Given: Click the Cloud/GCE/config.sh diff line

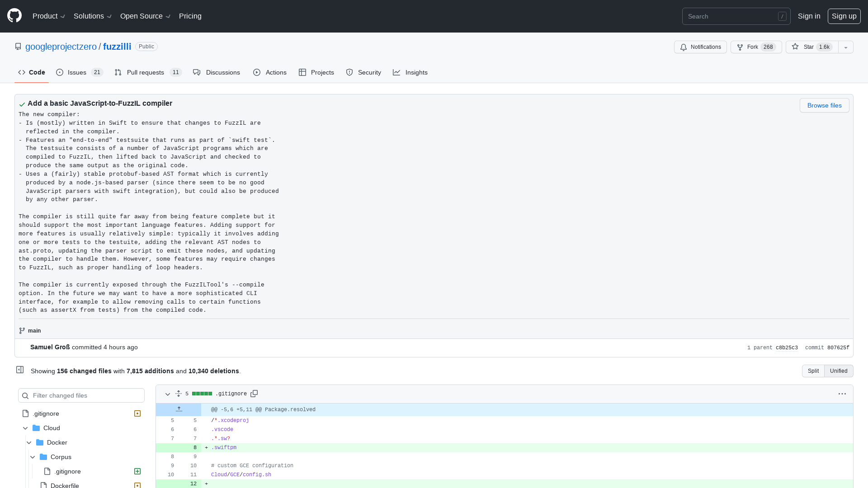Looking at the screenshot, I should pyautogui.click(x=505, y=474).
